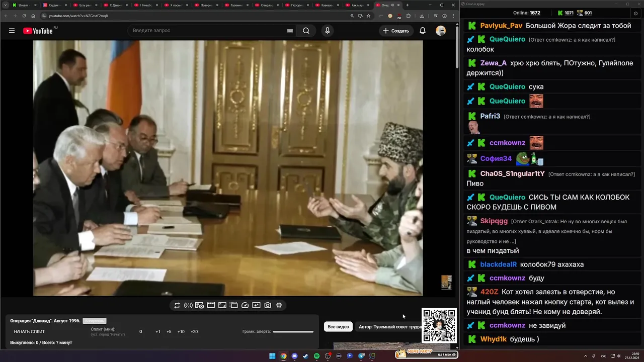Click the clapperboard icon in the player toolbar

coord(211,305)
